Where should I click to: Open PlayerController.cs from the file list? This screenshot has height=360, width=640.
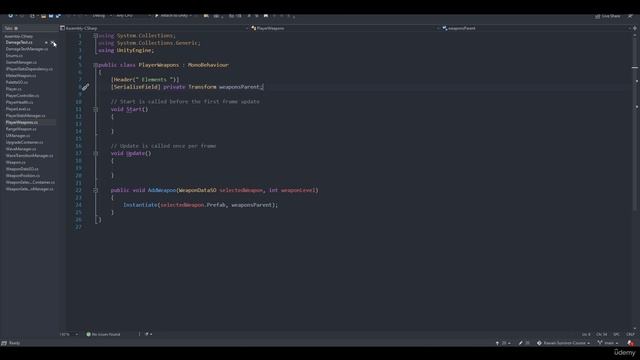22,96
